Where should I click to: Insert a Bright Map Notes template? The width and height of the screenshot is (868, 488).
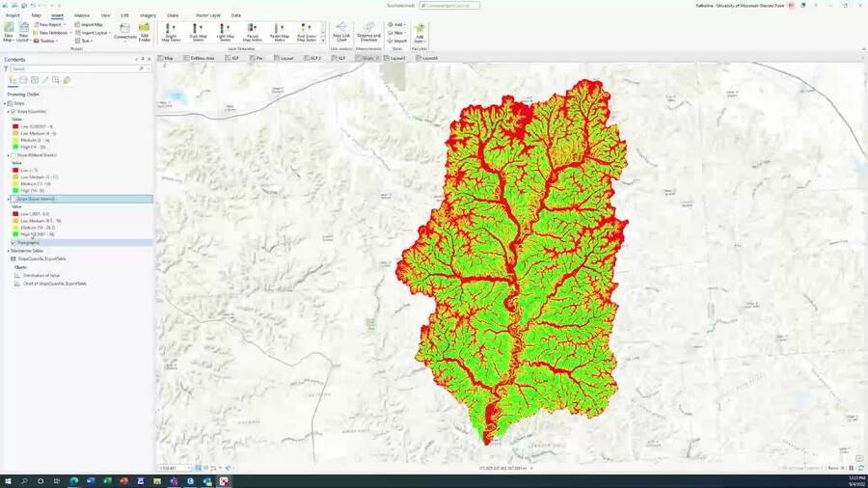[x=171, y=32]
